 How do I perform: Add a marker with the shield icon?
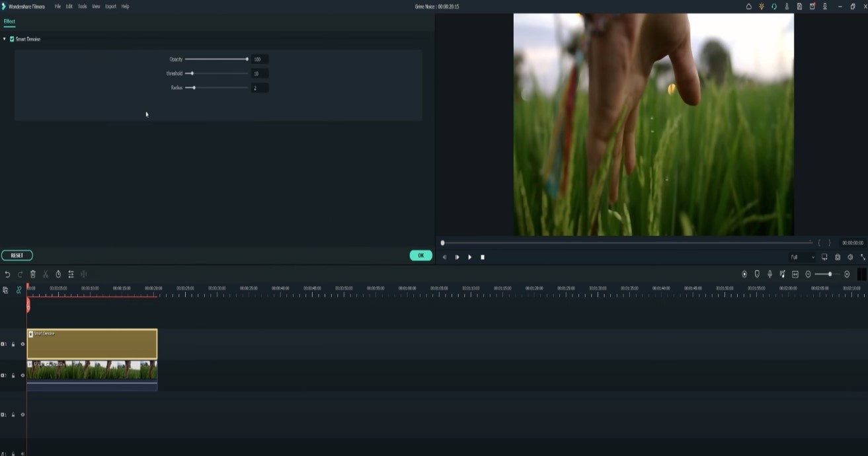click(x=757, y=274)
